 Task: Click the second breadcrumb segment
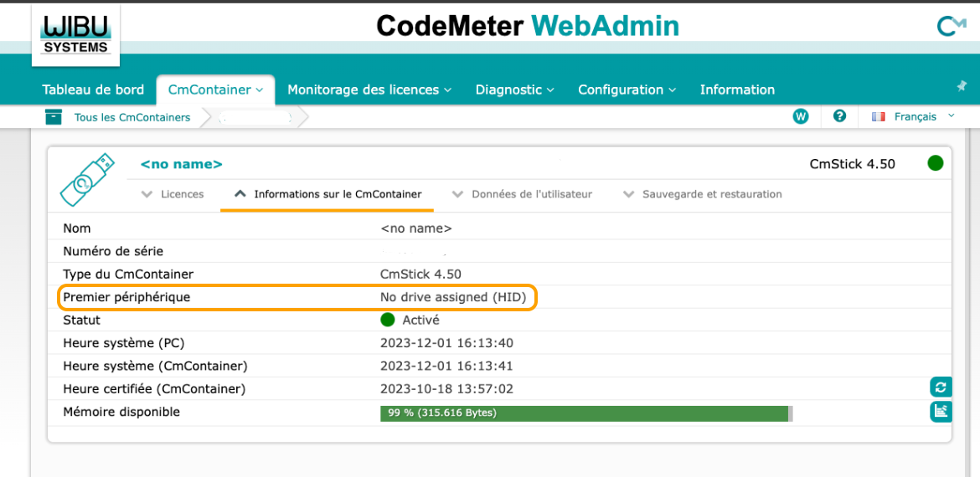click(x=256, y=117)
